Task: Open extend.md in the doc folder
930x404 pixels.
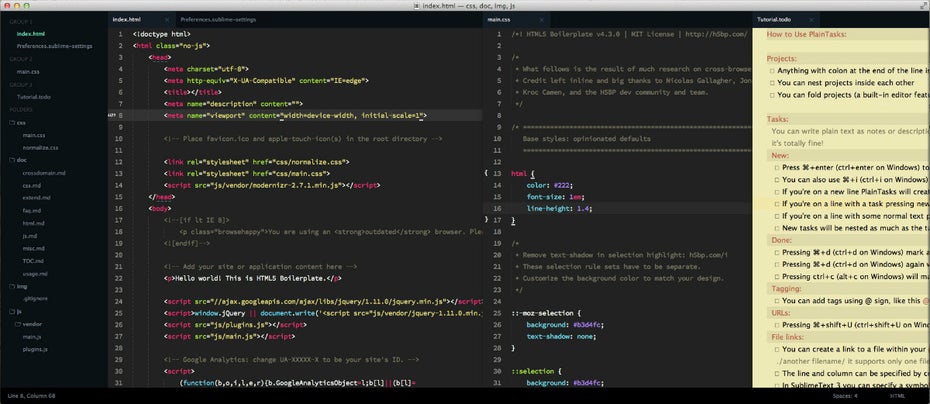Action: pos(34,198)
